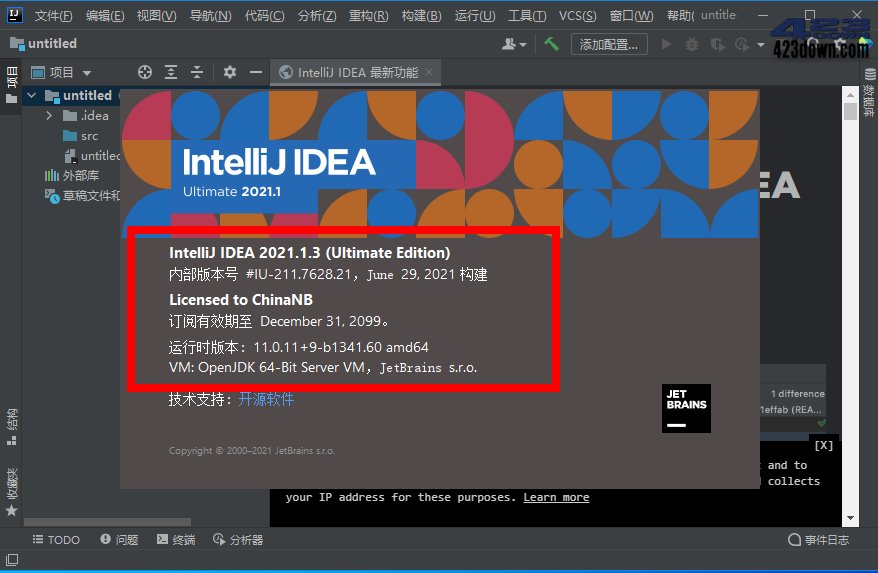878x573 pixels.
Task: Close the IntelliJ IDEA 最新功能 tab
Action: coord(429,72)
